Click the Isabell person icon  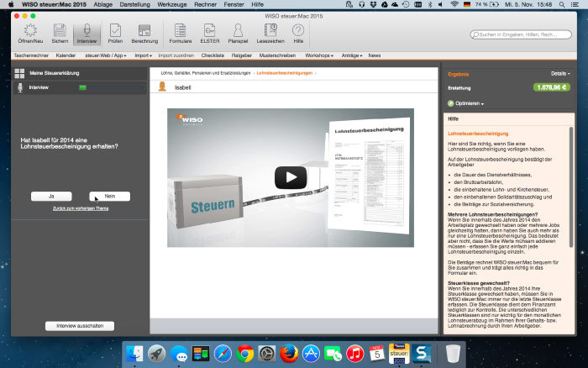[162, 87]
